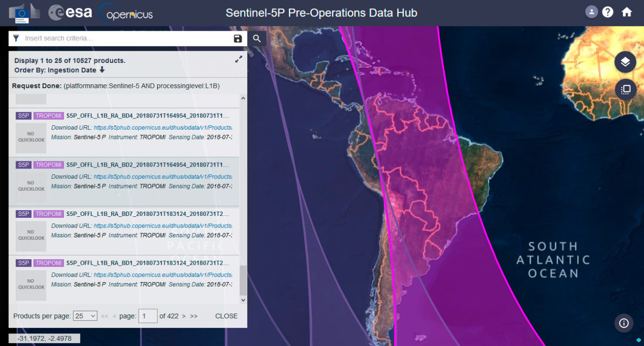Screen dimensions: 644x346
Task: Save the search using the floppy disk icon
Action: pos(239,38)
